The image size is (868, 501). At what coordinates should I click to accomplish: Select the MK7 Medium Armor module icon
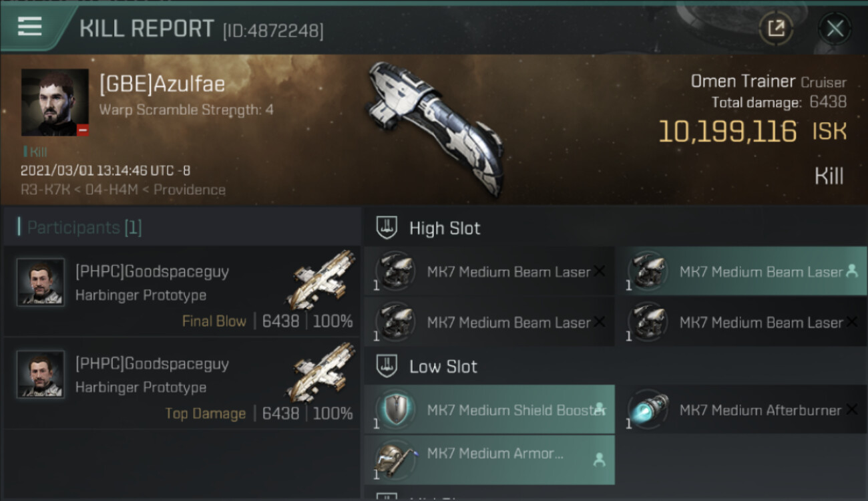[x=395, y=458]
